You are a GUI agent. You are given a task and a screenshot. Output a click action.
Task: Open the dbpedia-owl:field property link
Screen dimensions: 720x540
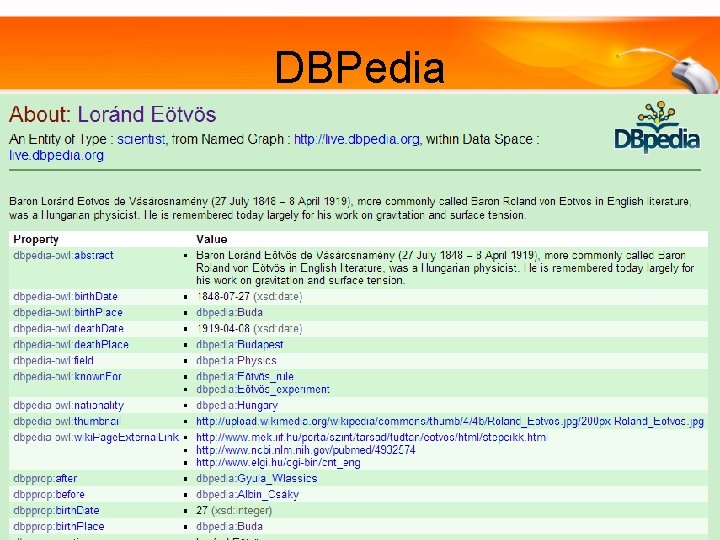[x=54, y=360]
